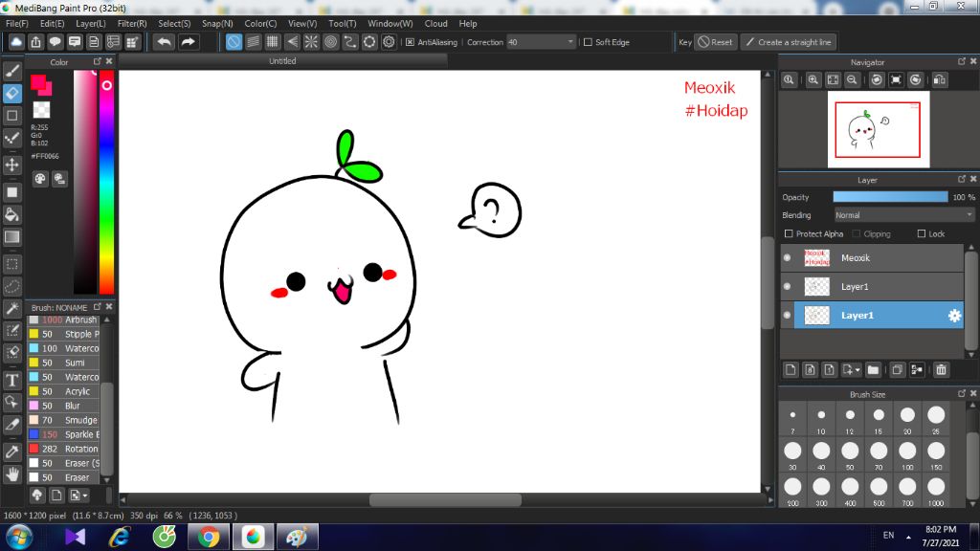Check the Lock layer checkbox
Viewport: 980px width, 551px height.
pos(922,233)
